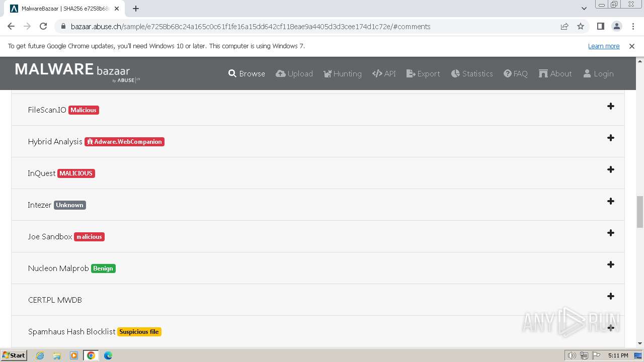This screenshot has width=644, height=362.
Task: Expand the Intezer result row
Action: (610, 202)
